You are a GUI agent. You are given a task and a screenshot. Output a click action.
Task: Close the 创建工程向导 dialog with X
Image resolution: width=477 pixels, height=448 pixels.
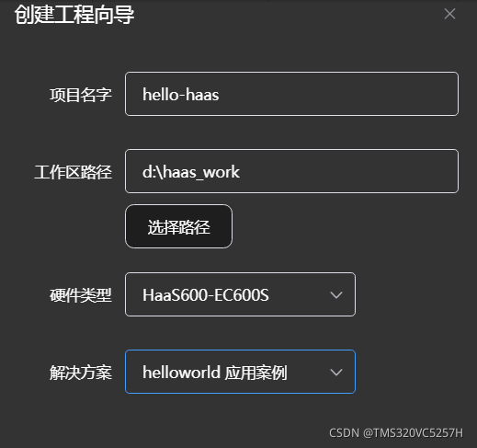pyautogui.click(x=449, y=14)
